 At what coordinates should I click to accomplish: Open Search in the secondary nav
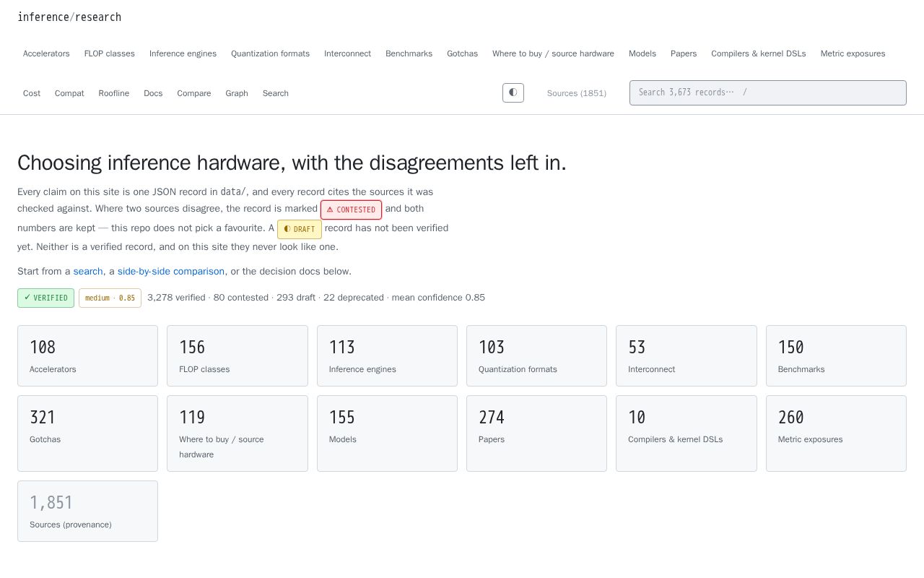coord(276,93)
